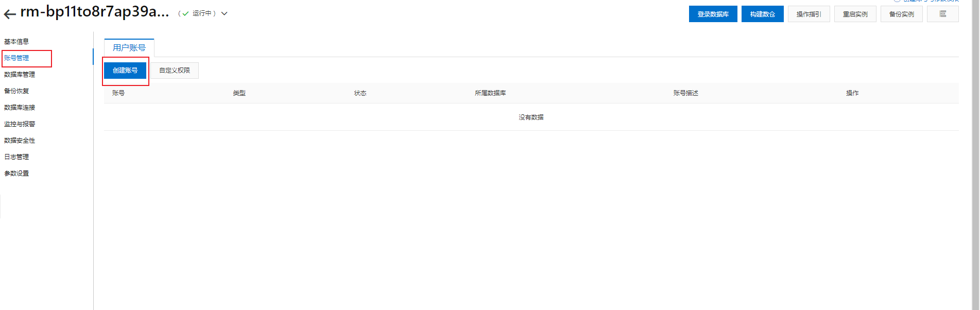The image size is (980, 310).
Task: Open 数据库连接 in the sidebar
Action: tap(20, 108)
